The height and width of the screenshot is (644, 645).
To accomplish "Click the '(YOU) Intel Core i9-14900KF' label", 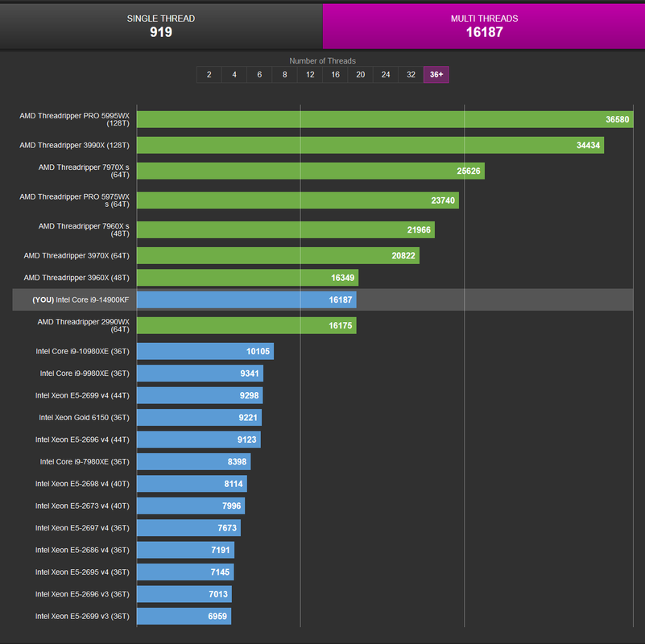I will click(x=81, y=299).
